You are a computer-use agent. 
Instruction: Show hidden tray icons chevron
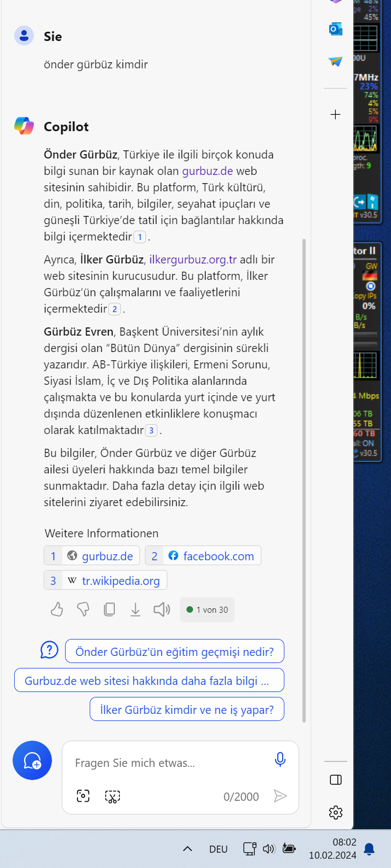(x=188, y=849)
